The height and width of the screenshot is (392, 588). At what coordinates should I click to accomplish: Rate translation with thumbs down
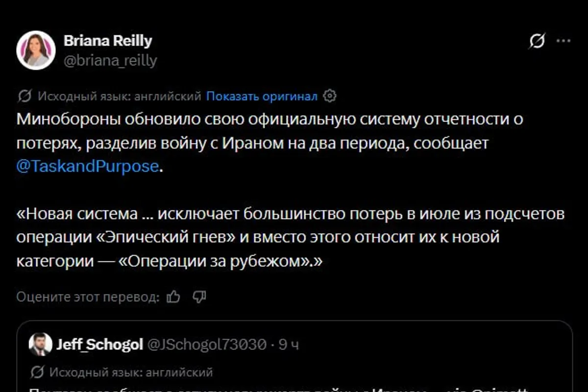[199, 296]
